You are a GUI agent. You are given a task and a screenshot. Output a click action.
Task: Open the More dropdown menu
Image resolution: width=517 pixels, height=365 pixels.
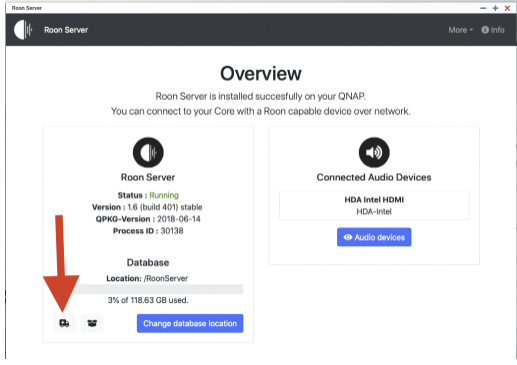(461, 30)
